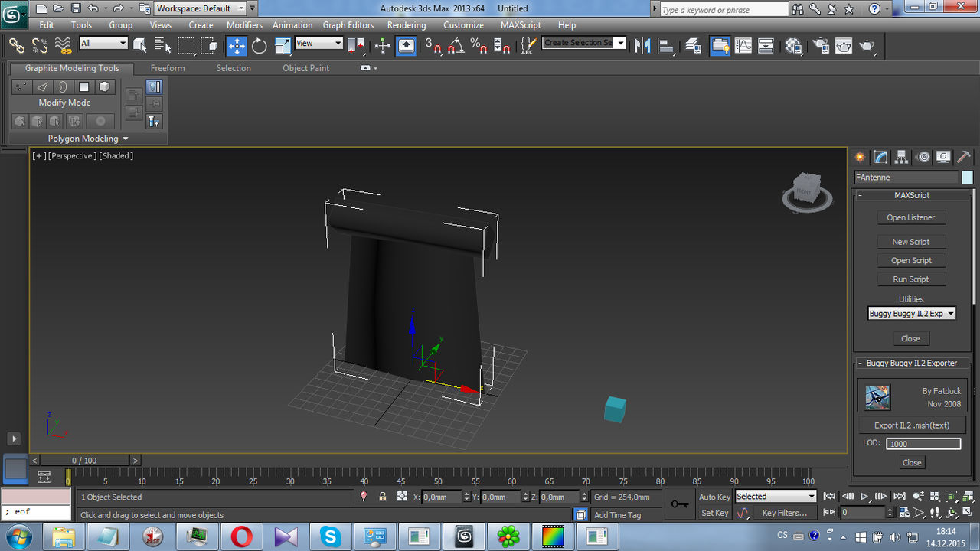Click the Run Script button
Screen dimensions: 980x551
(x=911, y=279)
